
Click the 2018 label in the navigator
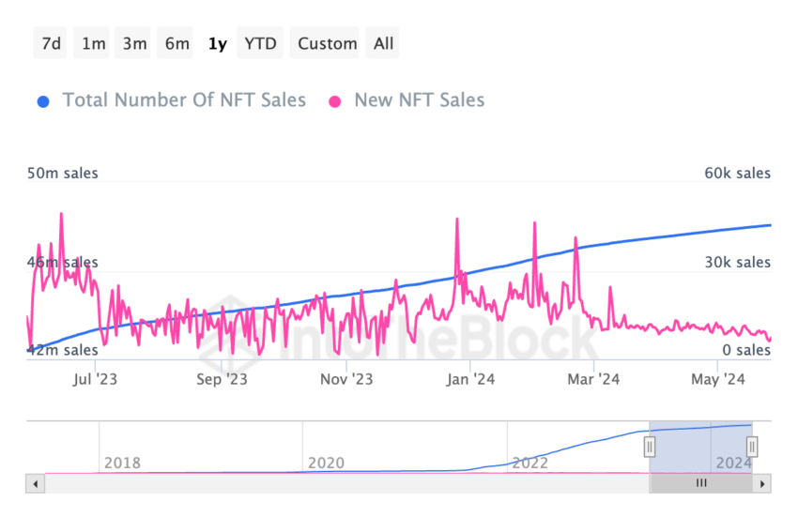click(122, 463)
